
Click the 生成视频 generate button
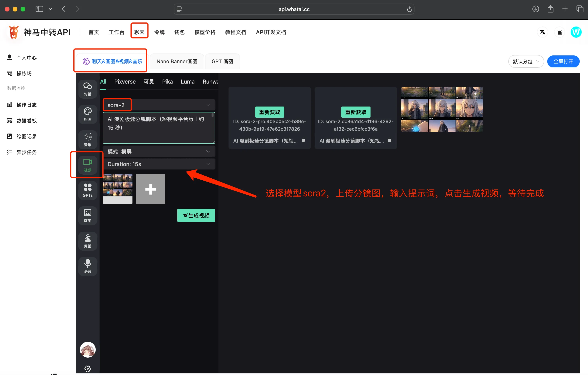[x=196, y=215]
